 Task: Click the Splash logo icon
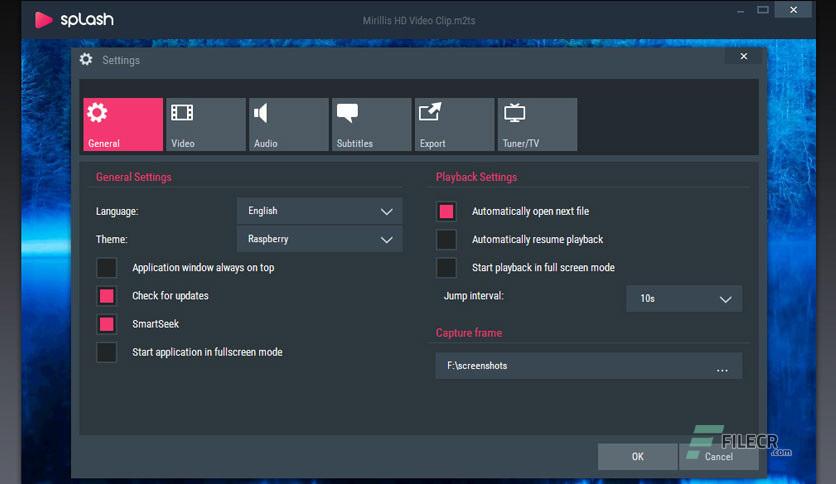(43, 20)
